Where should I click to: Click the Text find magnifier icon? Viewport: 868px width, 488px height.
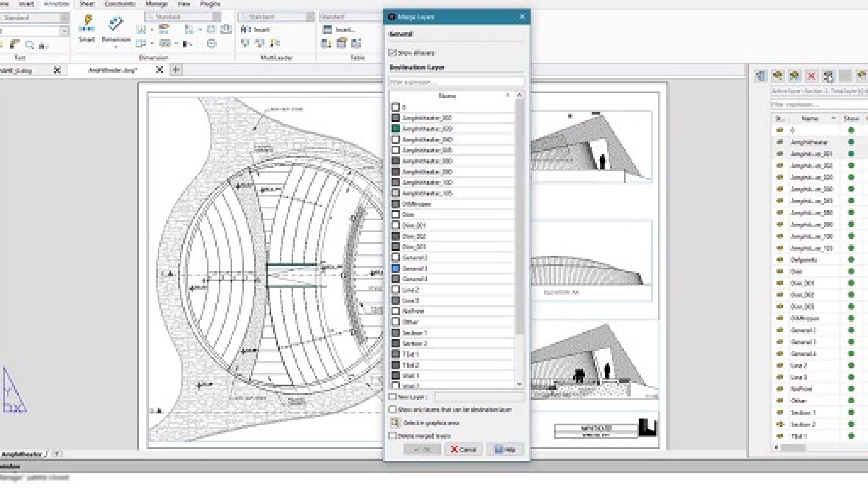point(29,44)
